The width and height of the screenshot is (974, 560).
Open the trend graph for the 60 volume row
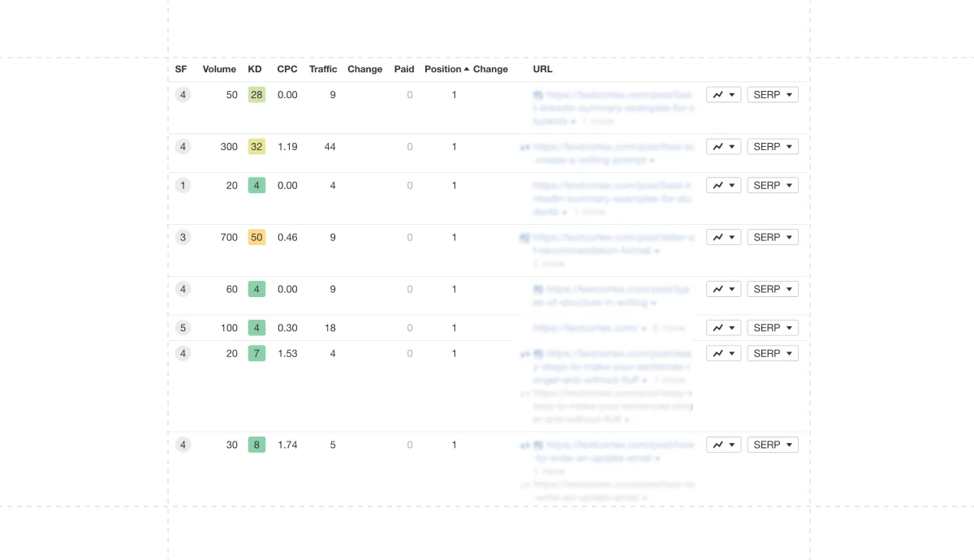(723, 289)
